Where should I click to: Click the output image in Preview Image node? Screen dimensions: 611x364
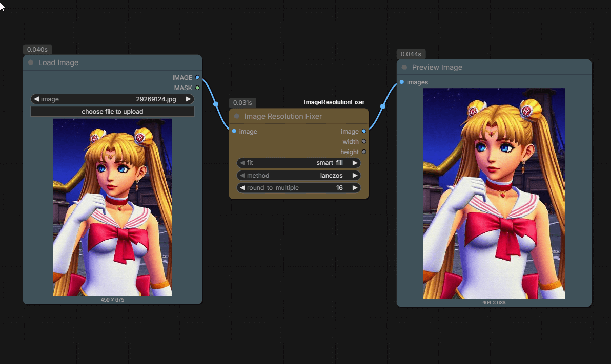(494, 194)
